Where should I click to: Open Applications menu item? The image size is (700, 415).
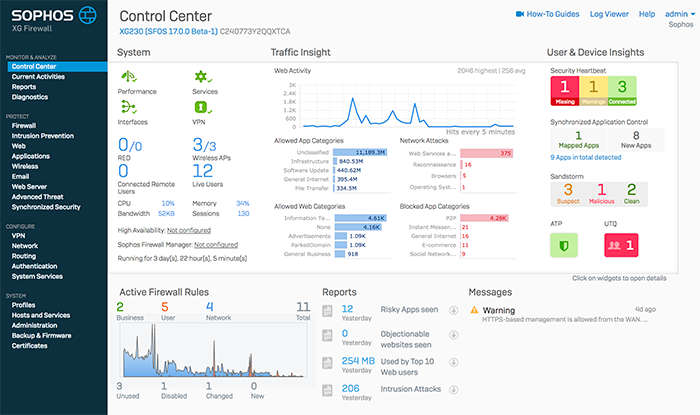[30, 156]
